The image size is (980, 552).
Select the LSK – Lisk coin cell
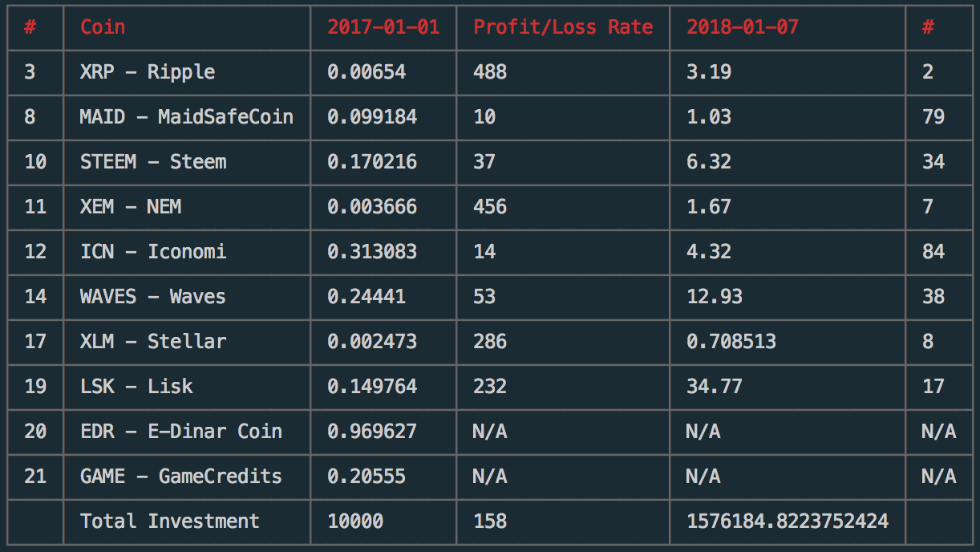136,387
